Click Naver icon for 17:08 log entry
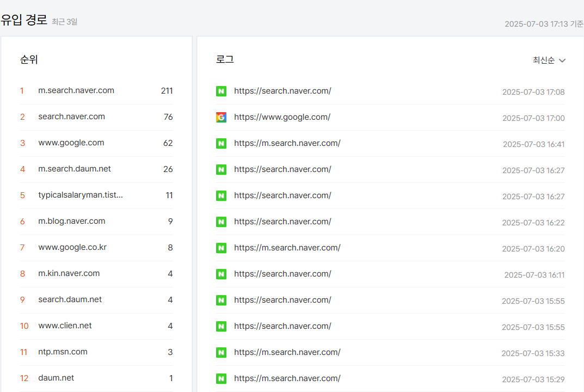 [x=221, y=91]
